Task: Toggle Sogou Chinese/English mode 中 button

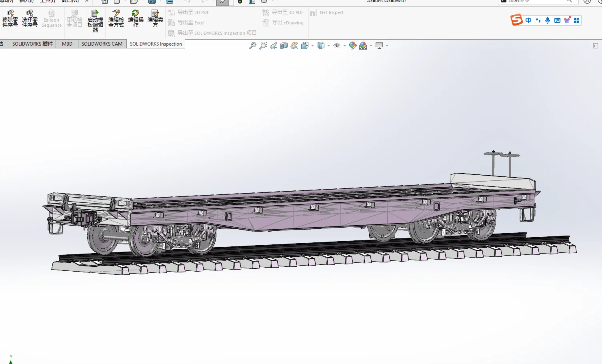Action: coord(529,20)
